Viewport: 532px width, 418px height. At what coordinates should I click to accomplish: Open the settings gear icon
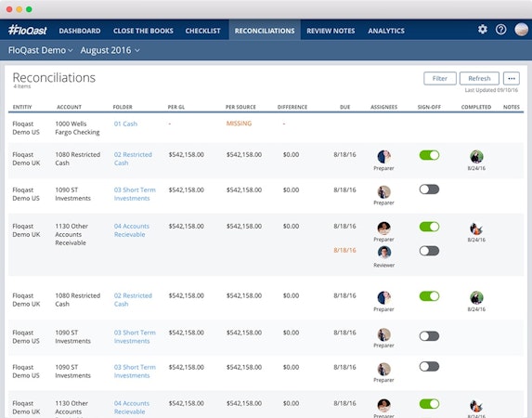click(483, 30)
